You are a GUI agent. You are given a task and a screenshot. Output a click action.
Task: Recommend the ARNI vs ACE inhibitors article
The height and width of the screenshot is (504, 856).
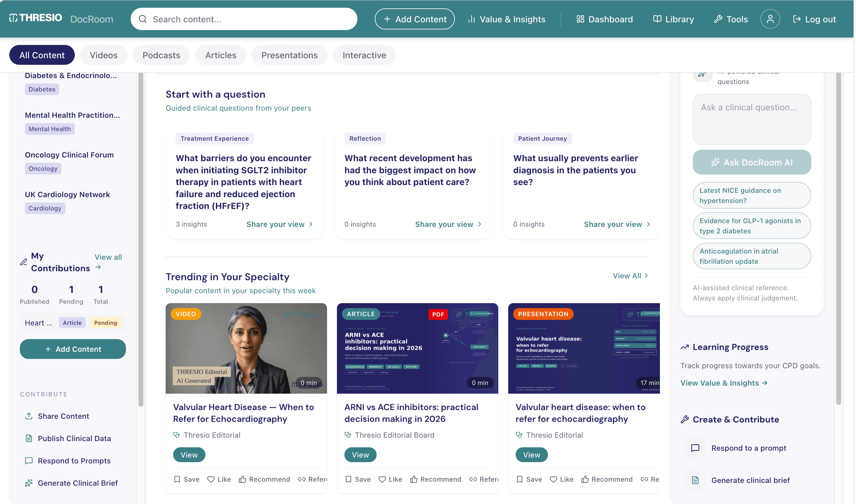(436, 479)
